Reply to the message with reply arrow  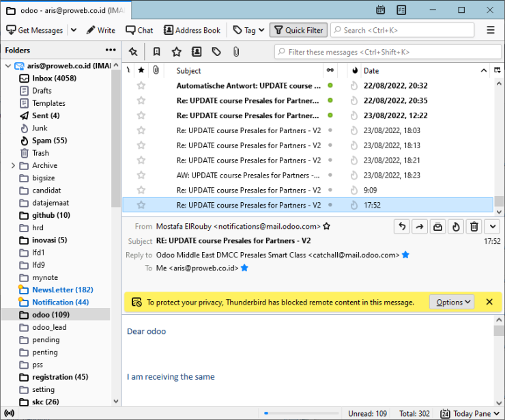pyautogui.click(x=402, y=227)
